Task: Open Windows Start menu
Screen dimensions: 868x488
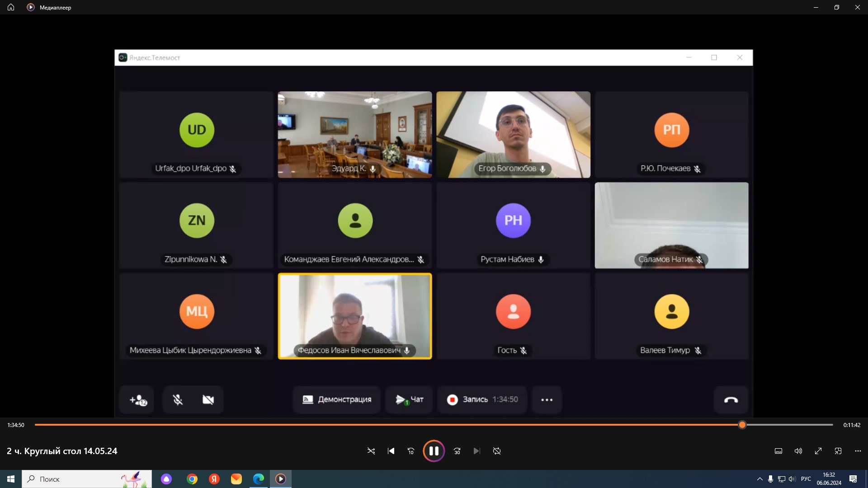Action: pyautogui.click(x=11, y=479)
